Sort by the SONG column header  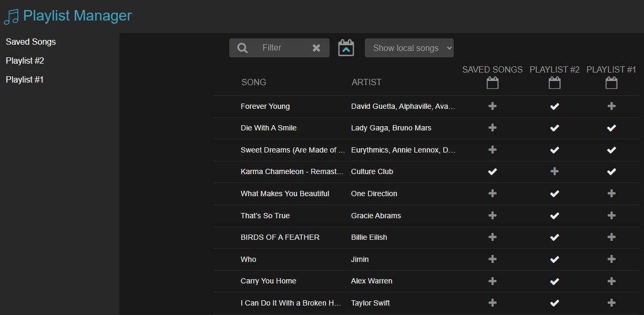point(254,82)
